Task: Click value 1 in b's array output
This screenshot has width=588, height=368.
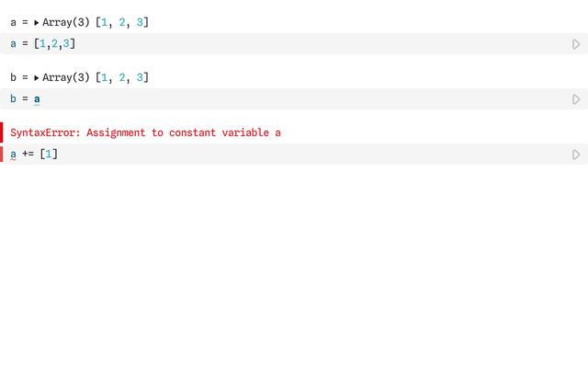Action: (104, 77)
